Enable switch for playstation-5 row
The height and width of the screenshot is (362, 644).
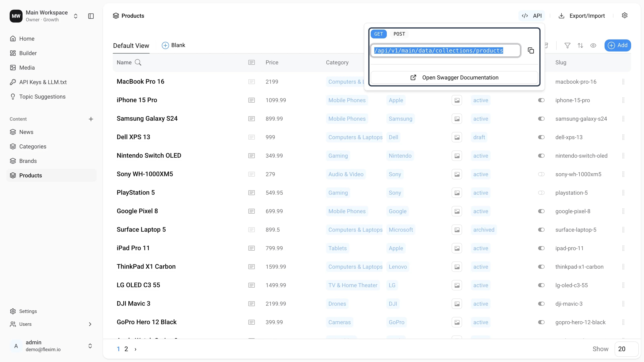pos(541,193)
